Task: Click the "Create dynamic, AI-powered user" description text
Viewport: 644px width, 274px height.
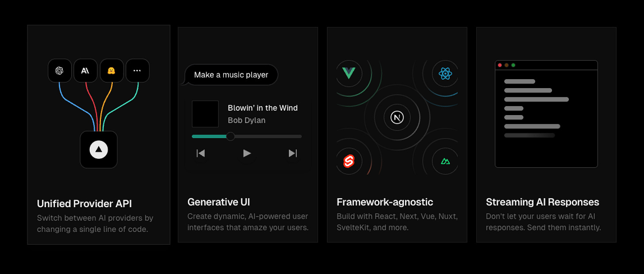Action: coord(248,222)
